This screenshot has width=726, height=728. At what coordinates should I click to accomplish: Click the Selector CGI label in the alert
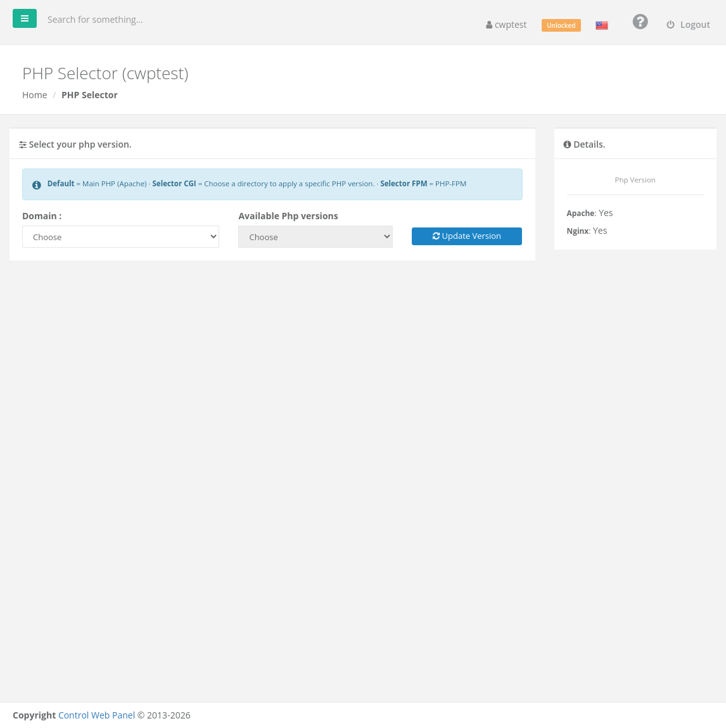point(174,183)
